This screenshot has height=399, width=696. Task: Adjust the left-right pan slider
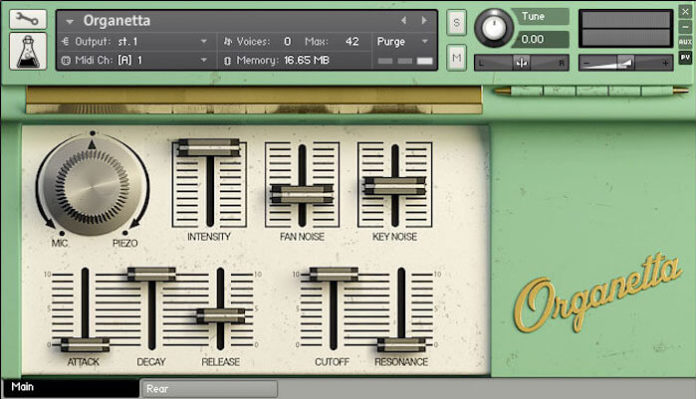(x=522, y=63)
